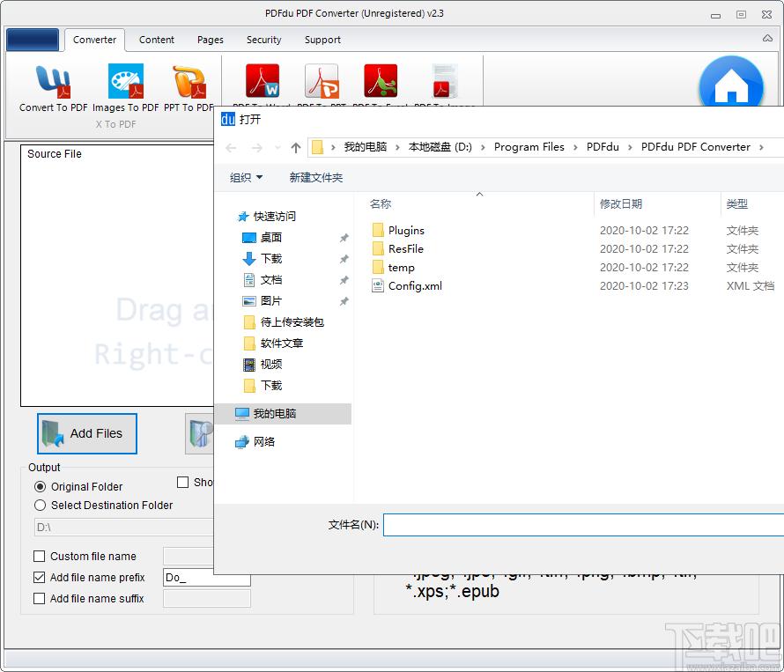Open the recent locations dropdown arrow
The width and height of the screenshot is (784, 672).
278,147
